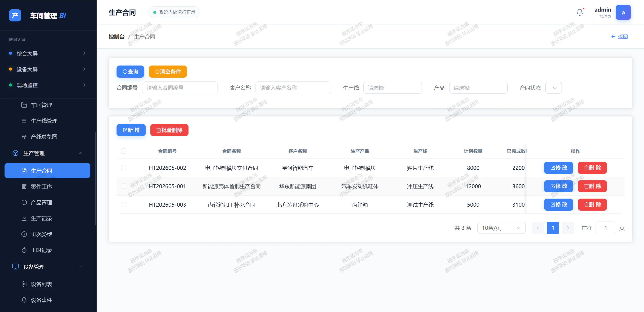Select page 1 in pagination
The width and height of the screenshot is (644, 312).
pos(553,228)
